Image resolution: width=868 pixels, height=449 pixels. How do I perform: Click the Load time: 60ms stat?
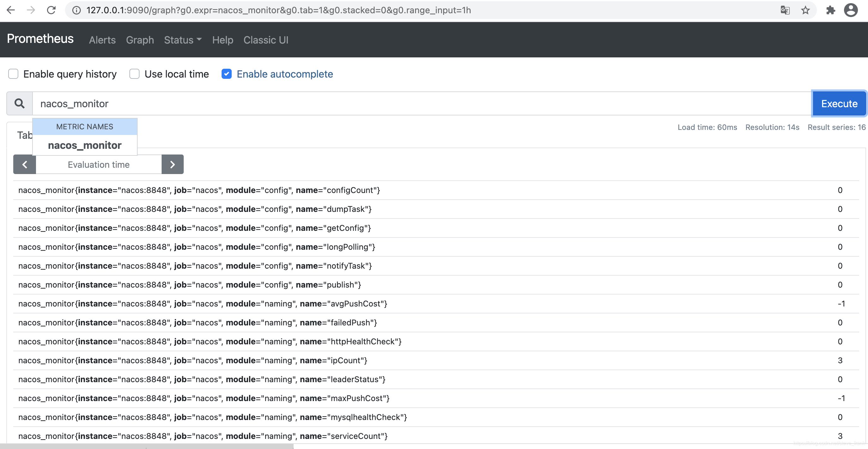pos(707,127)
